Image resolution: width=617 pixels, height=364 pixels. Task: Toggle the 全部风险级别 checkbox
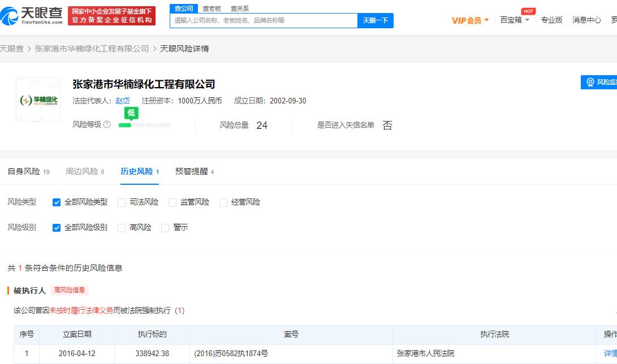(57, 228)
